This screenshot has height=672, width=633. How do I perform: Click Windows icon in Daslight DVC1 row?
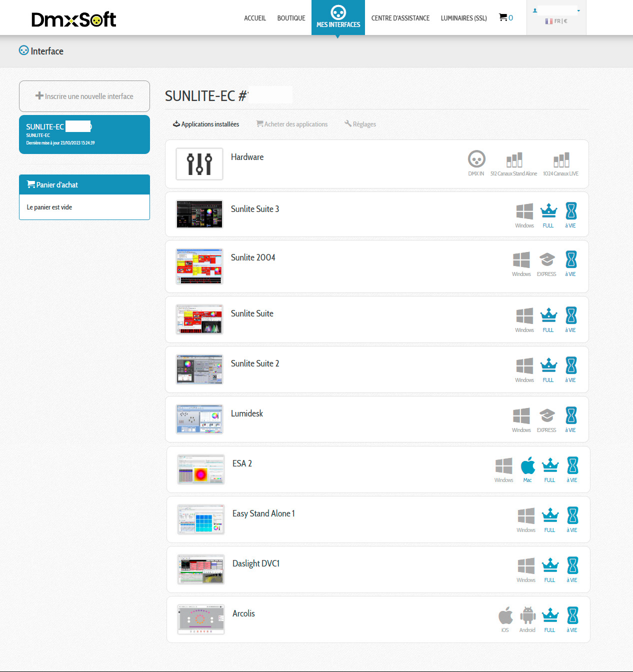point(526,565)
